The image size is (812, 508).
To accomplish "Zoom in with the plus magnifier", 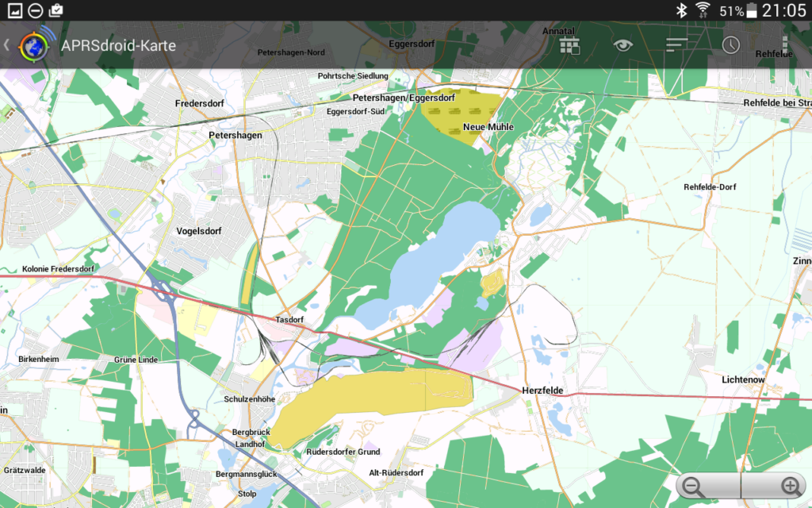I will (791, 487).
